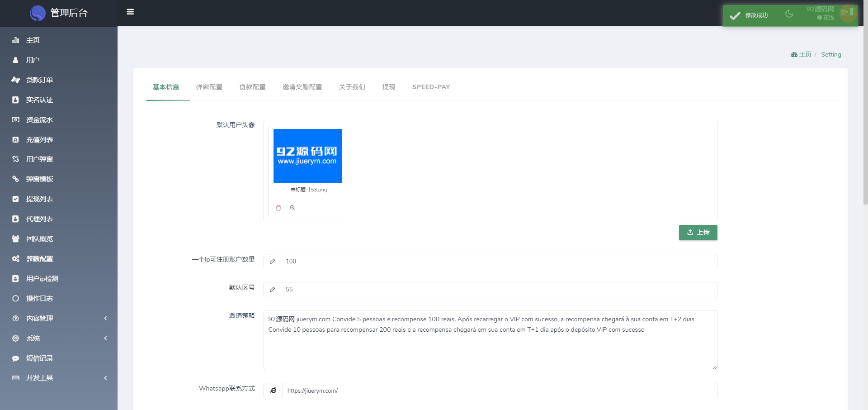The image size is (868, 410).
Task: Focus the 一个Ip可注册账户数量 input field
Action: click(x=499, y=262)
